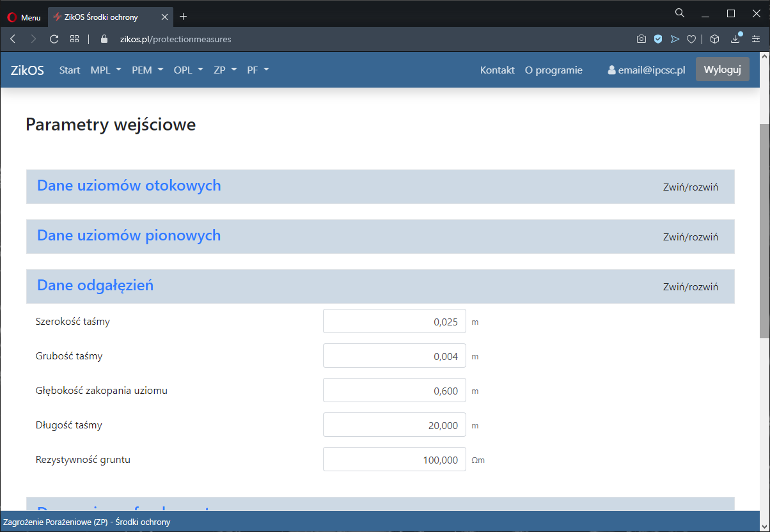
Task: Open the Easy Setup sliders icon
Action: (x=756, y=39)
